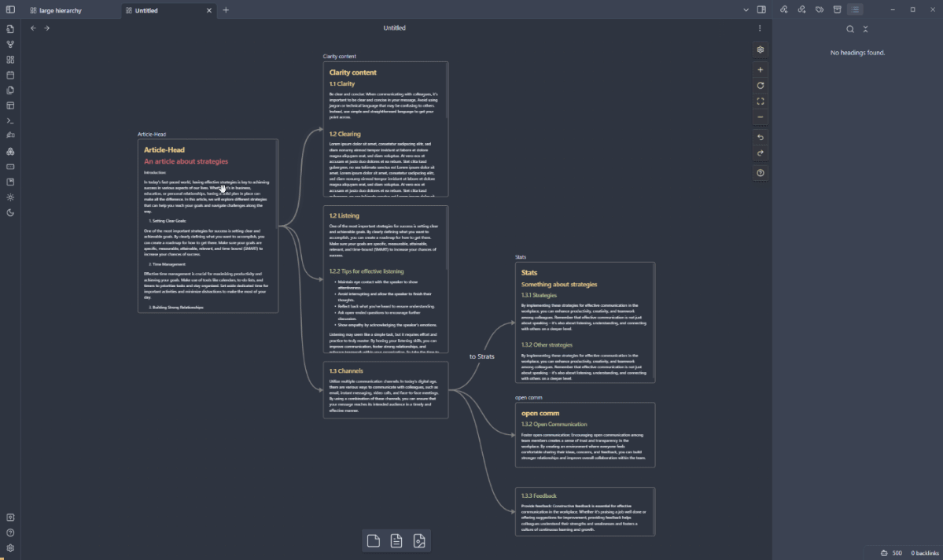The width and height of the screenshot is (943, 560).
Task: Click the 'An article about strategies' heading
Action: coord(186,161)
